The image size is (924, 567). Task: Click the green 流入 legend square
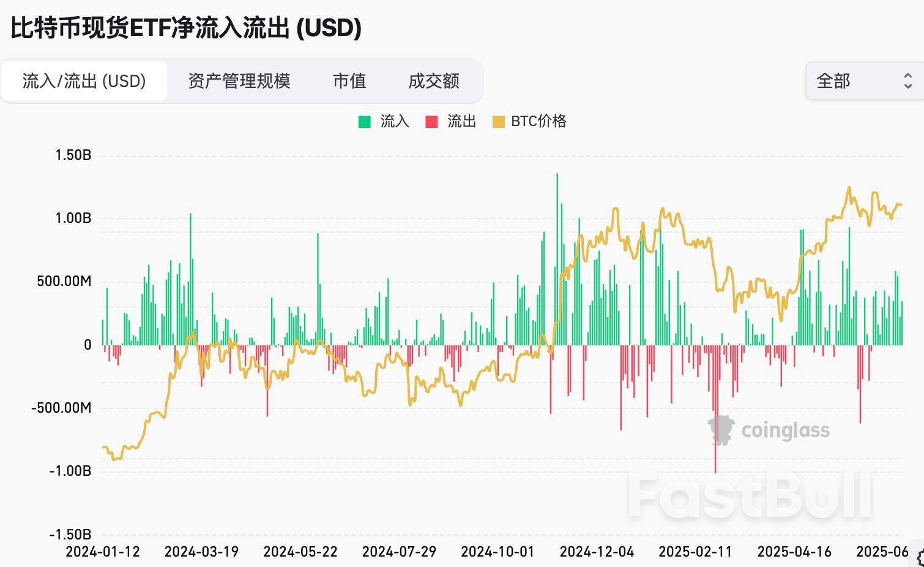[365, 122]
